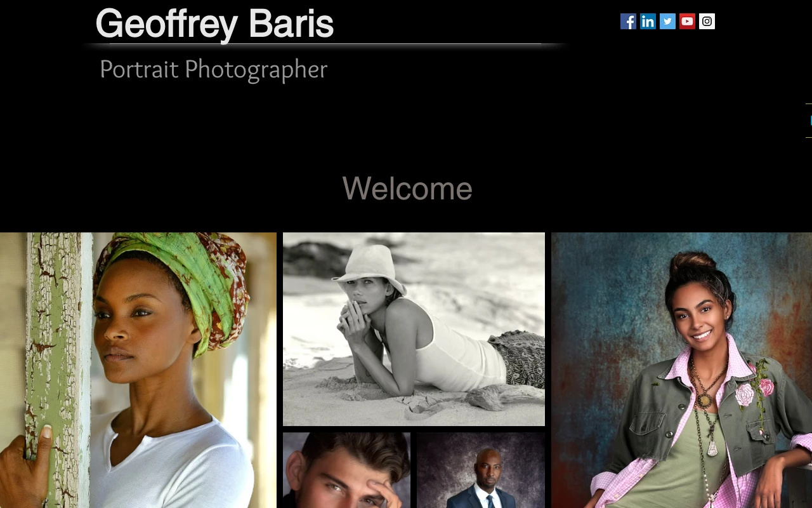
Task: Select the Welcome heading text
Action: coord(407,189)
